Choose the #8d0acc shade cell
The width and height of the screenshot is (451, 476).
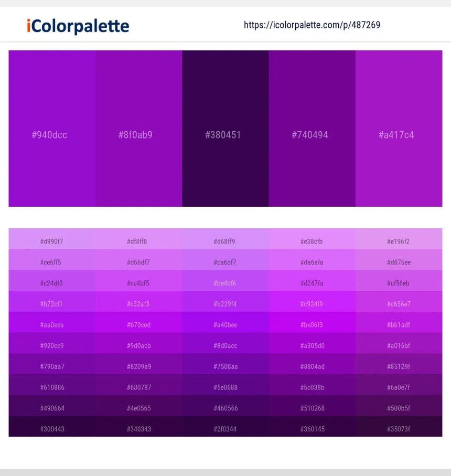click(x=225, y=343)
